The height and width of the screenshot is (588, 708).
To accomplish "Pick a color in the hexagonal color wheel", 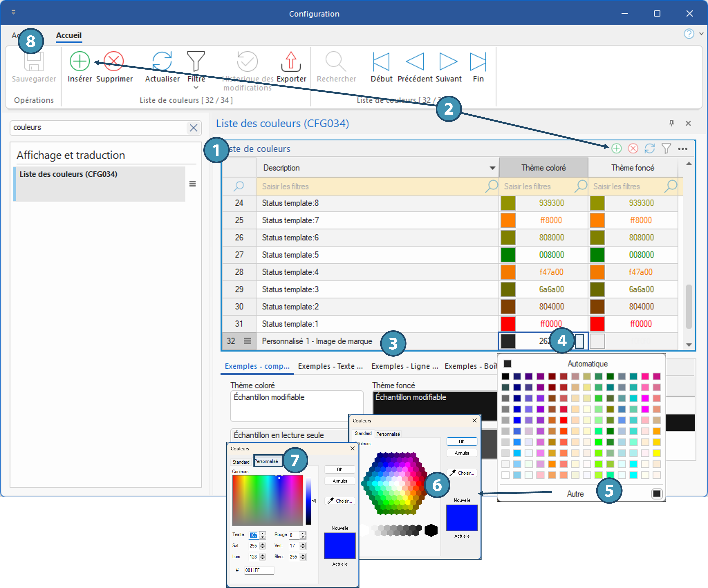I will click(x=394, y=483).
